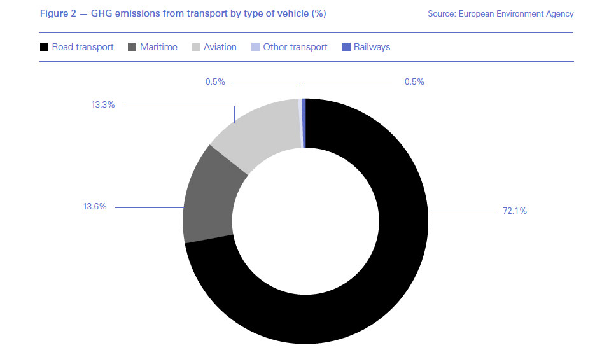Click the Aviation legend text

(220, 47)
